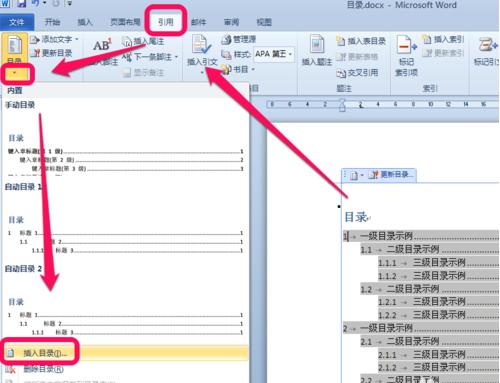Screen dimensions: 500x383
Task: Click the 目录 heading in the document
Action: [356, 217]
